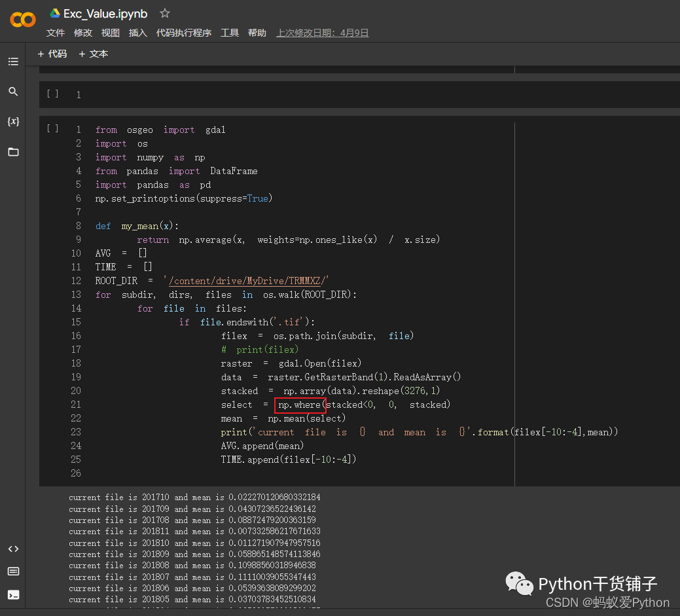680x616 pixels.
Task: Click the Colab logo
Action: (22, 20)
